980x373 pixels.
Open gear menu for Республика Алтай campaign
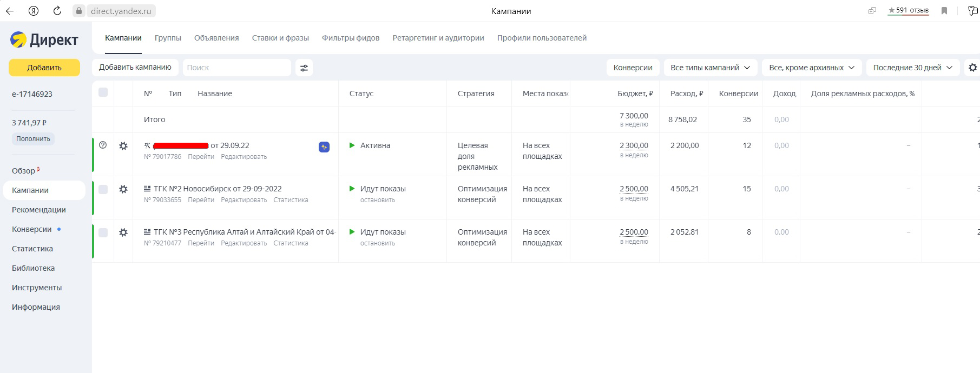tap(123, 232)
